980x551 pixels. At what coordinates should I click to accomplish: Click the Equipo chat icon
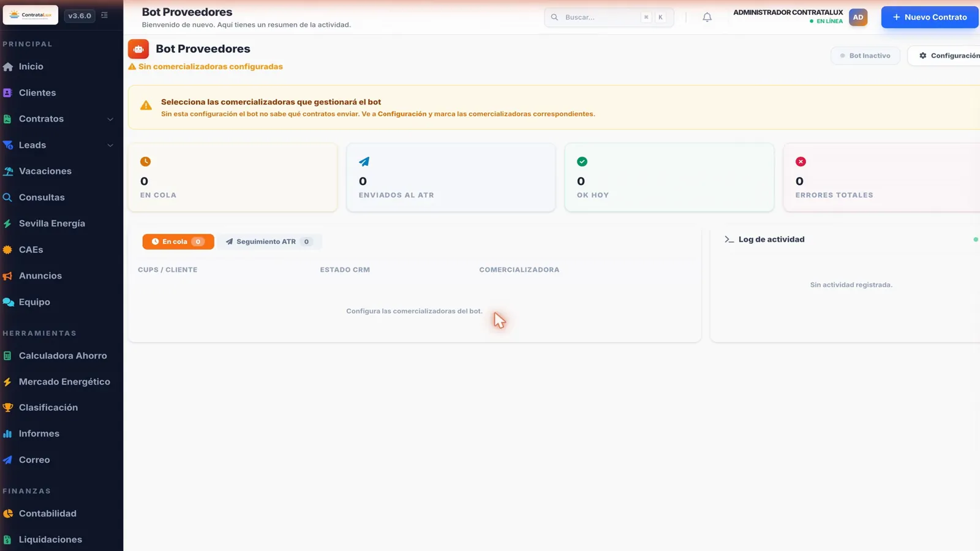click(x=8, y=302)
